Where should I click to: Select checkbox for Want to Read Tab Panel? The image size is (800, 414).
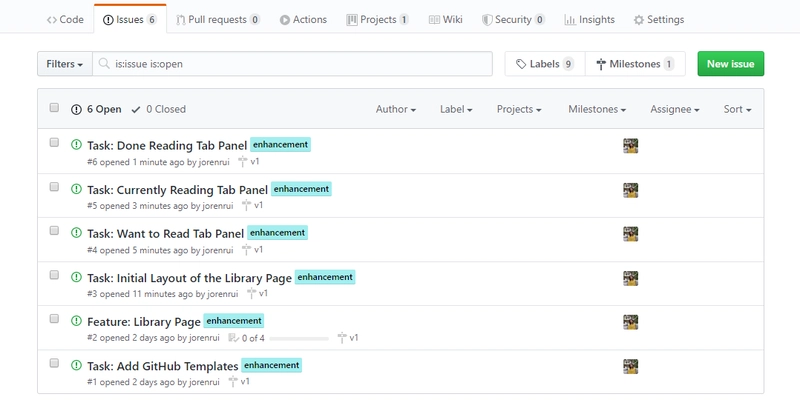[x=54, y=230]
